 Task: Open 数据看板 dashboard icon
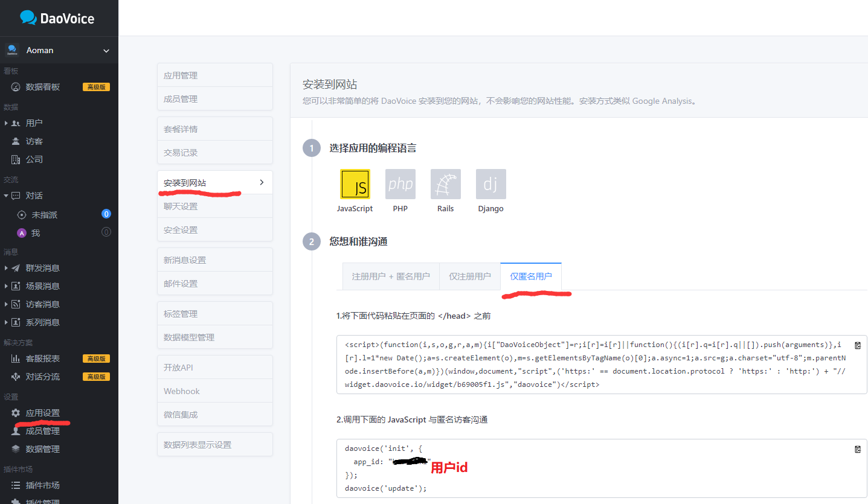[x=16, y=87]
